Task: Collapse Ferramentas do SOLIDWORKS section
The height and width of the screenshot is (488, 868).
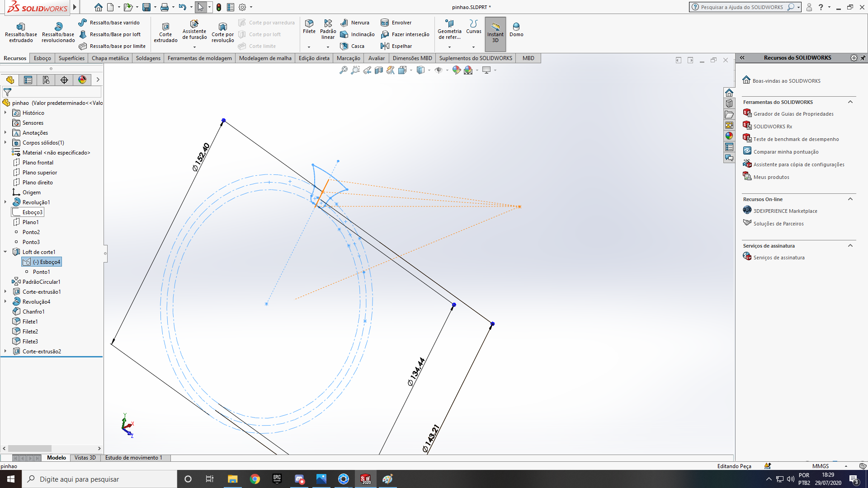Action: [x=850, y=102]
